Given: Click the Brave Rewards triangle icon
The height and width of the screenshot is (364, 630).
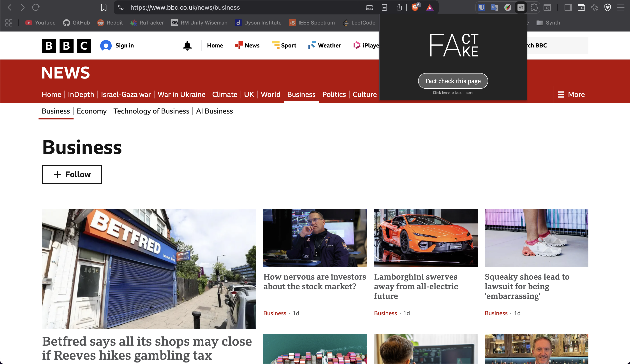Looking at the screenshot, I should coord(429,7).
